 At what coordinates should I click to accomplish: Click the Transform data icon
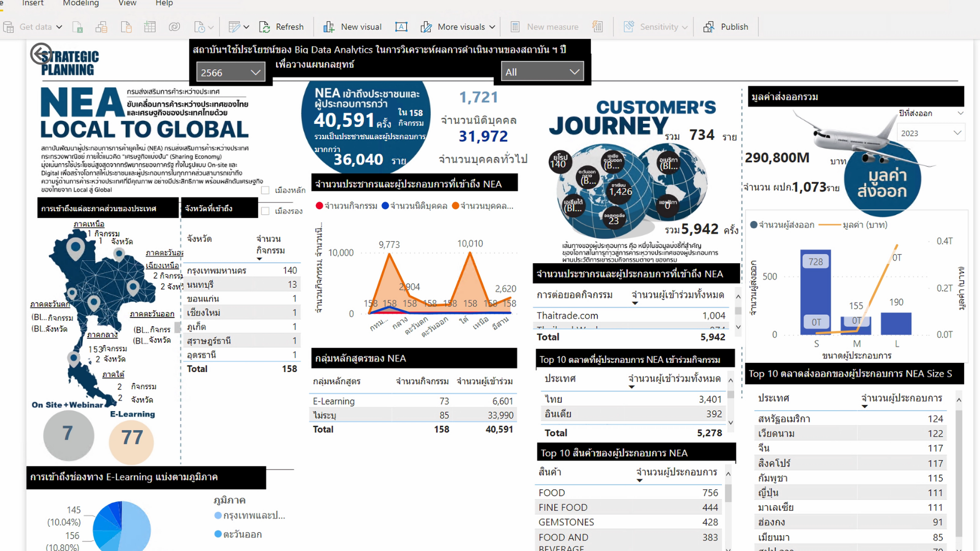pos(234,27)
